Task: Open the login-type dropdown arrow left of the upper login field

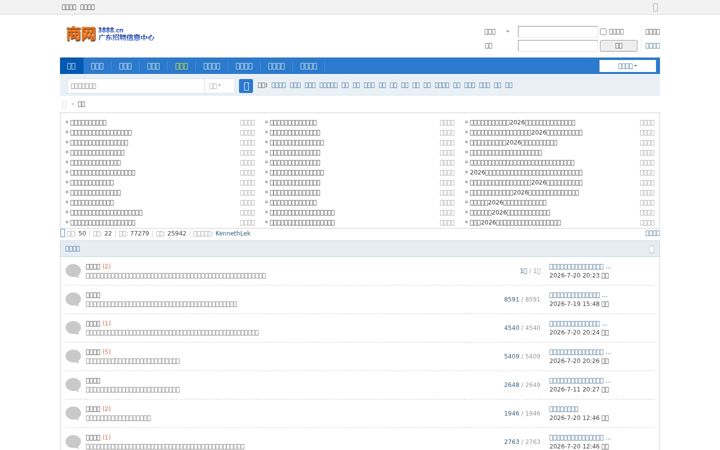Action: [x=507, y=32]
